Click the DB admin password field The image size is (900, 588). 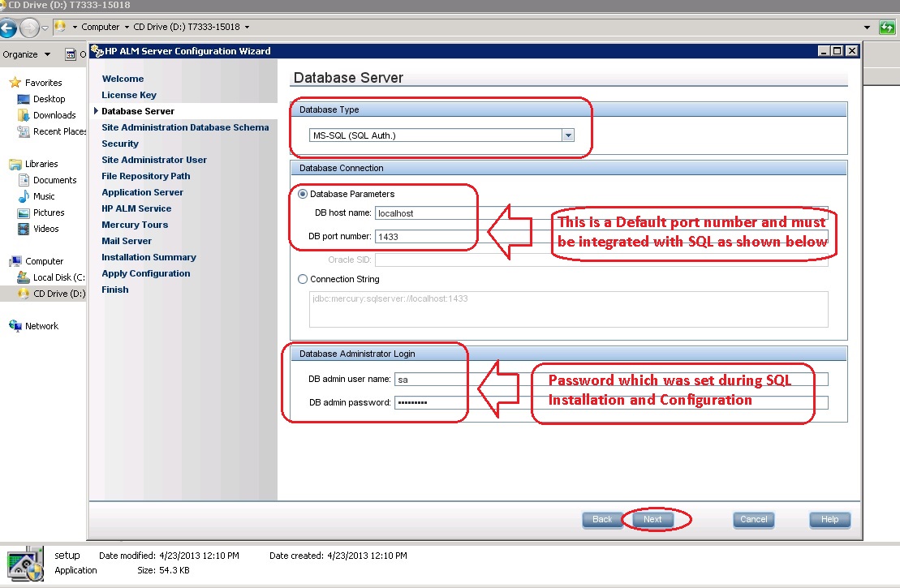coord(611,403)
